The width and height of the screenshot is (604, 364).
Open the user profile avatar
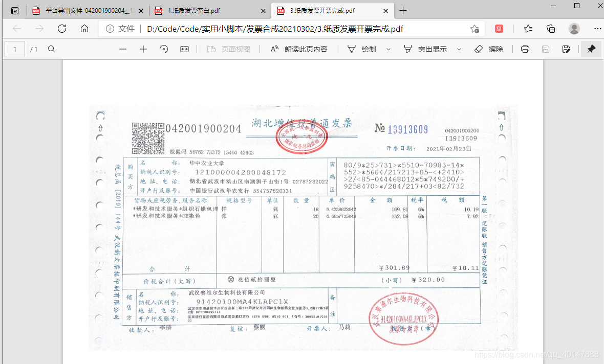point(574,29)
